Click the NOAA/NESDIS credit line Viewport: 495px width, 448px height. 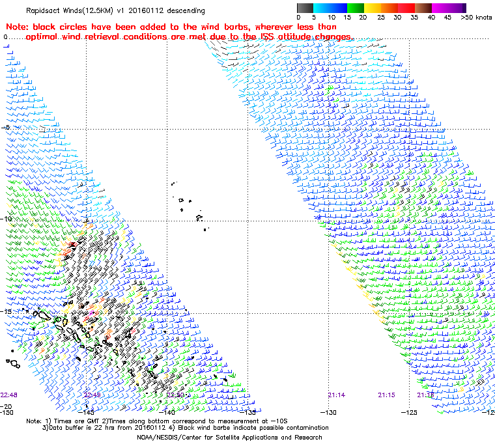point(229,438)
